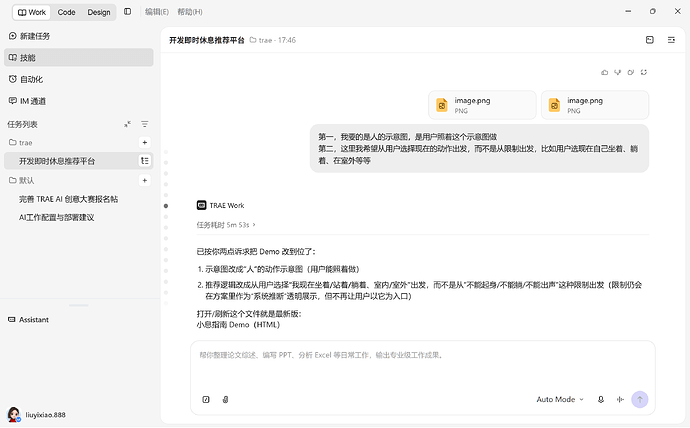Open the terminal panel icon in chat header

coord(650,40)
